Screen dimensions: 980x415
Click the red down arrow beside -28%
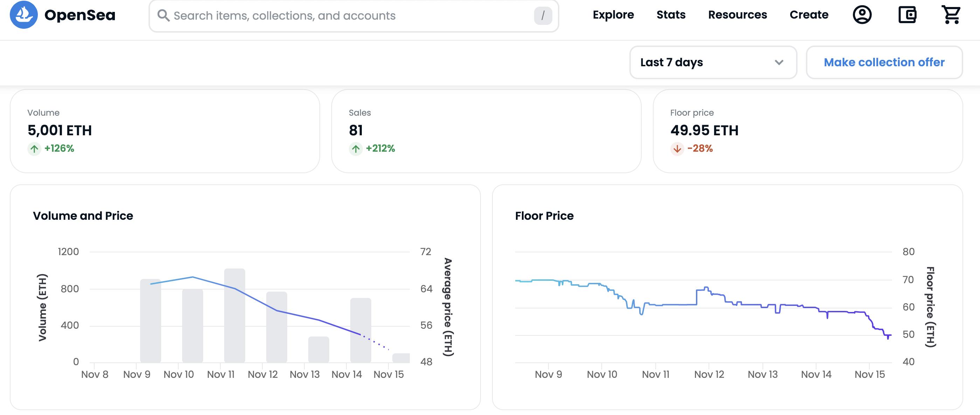coord(677,149)
